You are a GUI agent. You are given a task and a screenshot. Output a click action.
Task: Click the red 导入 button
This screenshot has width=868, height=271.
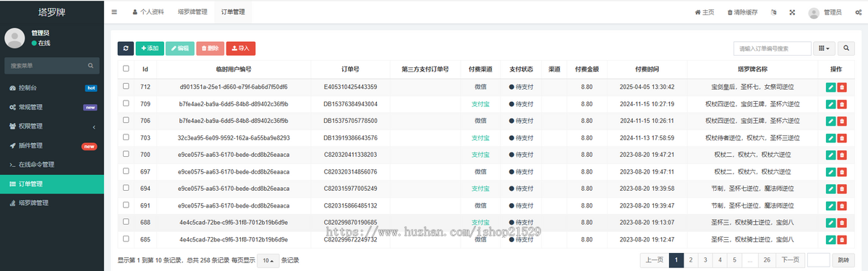click(241, 48)
